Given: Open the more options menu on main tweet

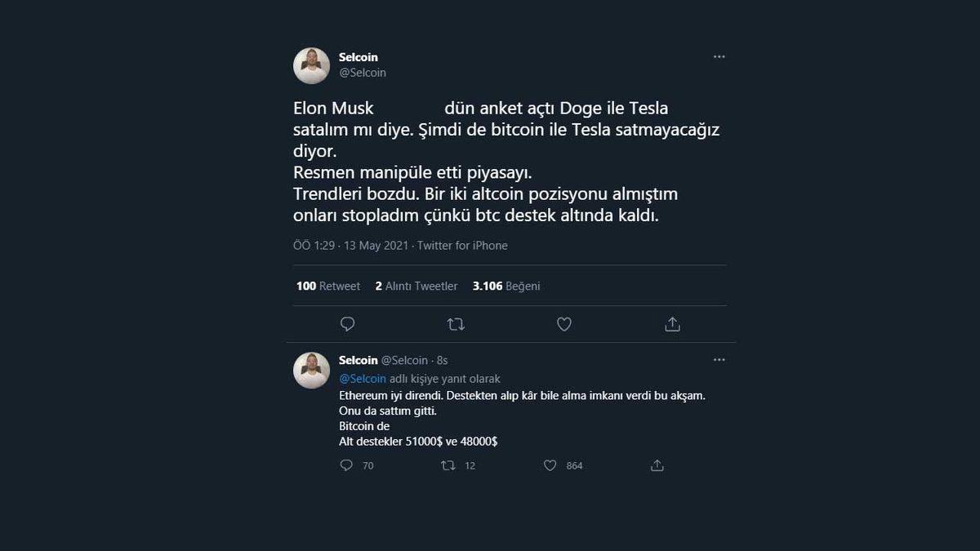Looking at the screenshot, I should tap(719, 56).
